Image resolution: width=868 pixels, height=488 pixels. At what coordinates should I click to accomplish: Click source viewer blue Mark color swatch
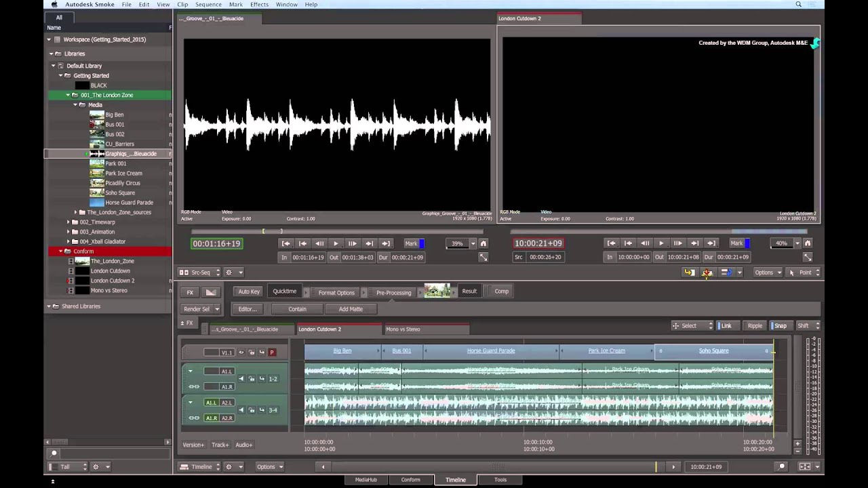click(422, 243)
